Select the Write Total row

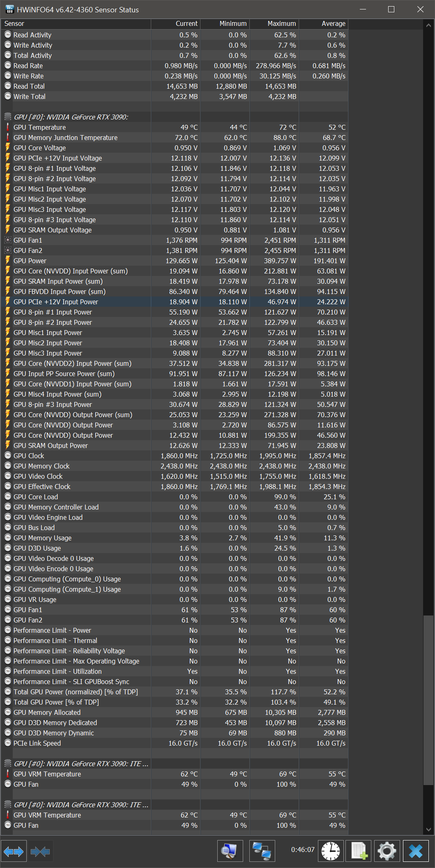point(175,96)
